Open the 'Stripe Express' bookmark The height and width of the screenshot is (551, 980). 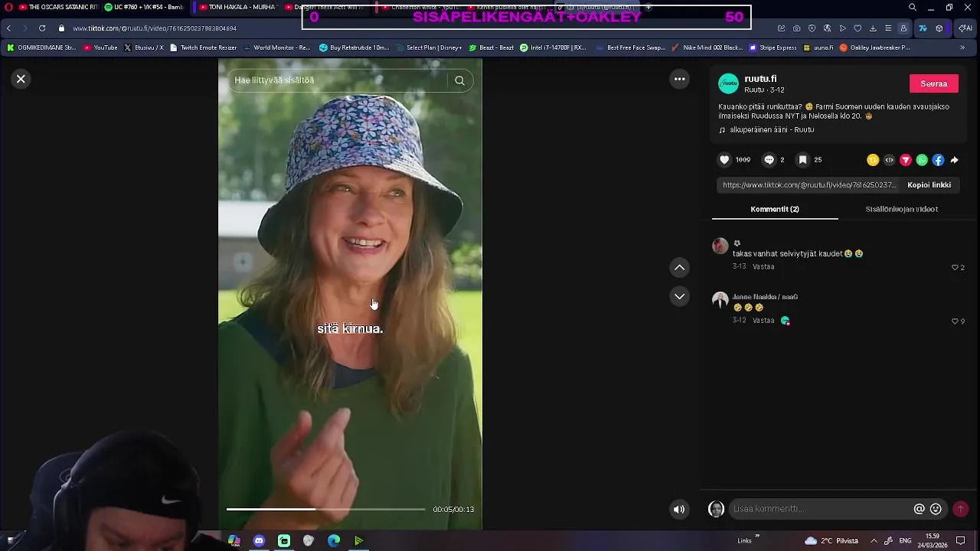773,47
